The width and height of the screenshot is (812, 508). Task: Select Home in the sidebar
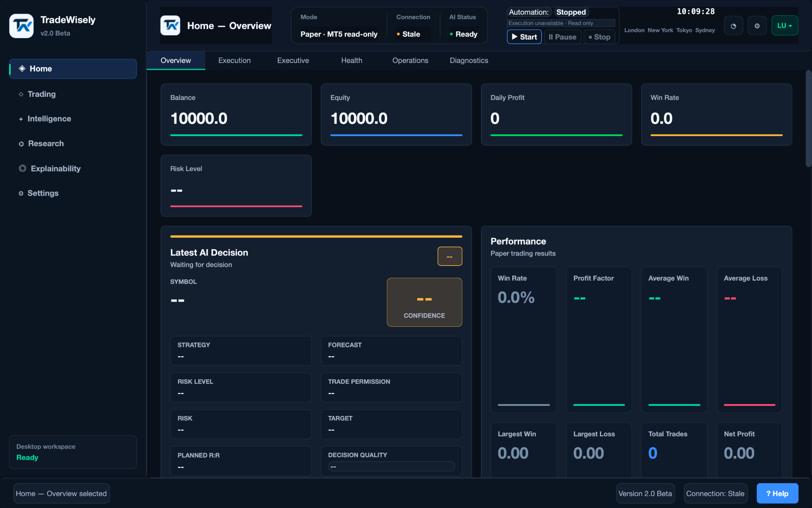[73, 69]
